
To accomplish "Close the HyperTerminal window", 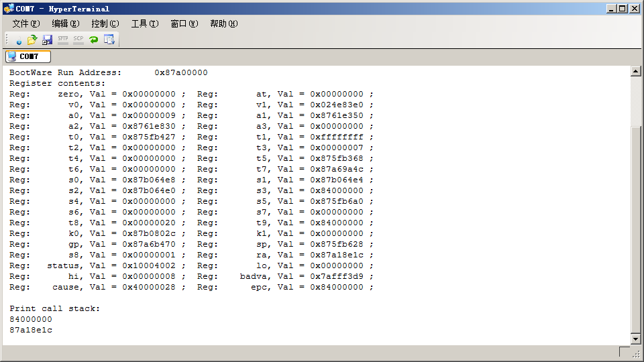I will tap(634, 8).
